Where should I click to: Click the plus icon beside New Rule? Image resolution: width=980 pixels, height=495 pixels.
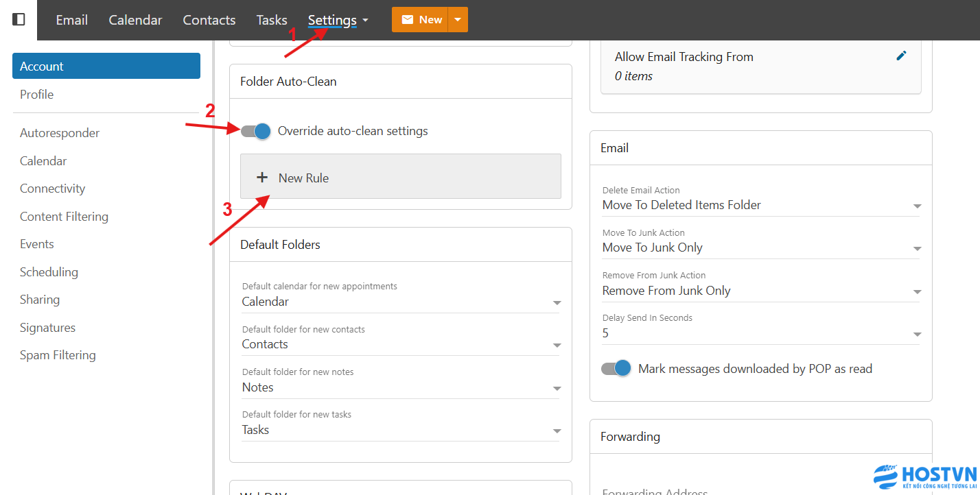point(261,178)
